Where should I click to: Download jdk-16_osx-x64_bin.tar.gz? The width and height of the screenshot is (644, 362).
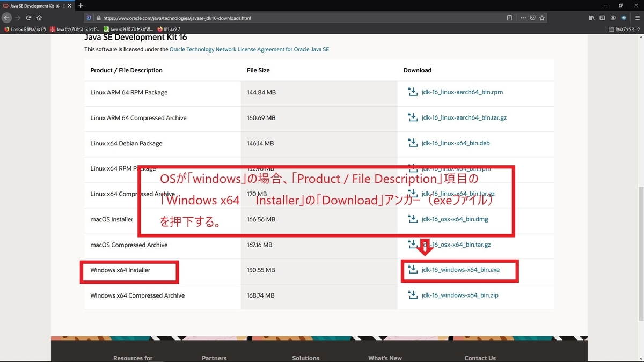click(456, 245)
